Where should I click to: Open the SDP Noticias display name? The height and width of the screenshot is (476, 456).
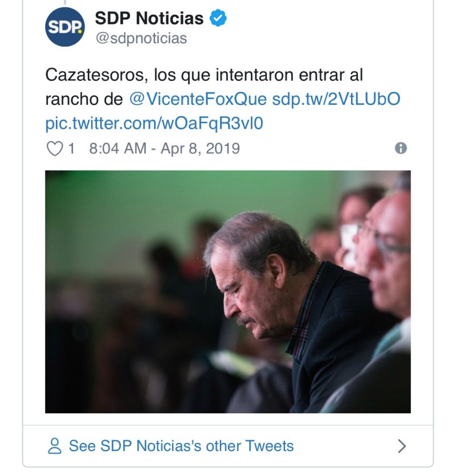pos(149,18)
